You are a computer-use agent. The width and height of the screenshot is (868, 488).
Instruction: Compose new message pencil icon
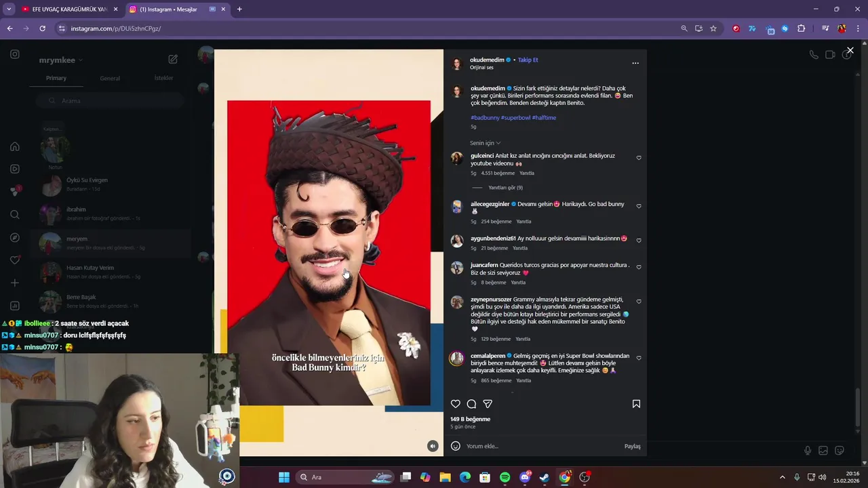click(x=173, y=60)
